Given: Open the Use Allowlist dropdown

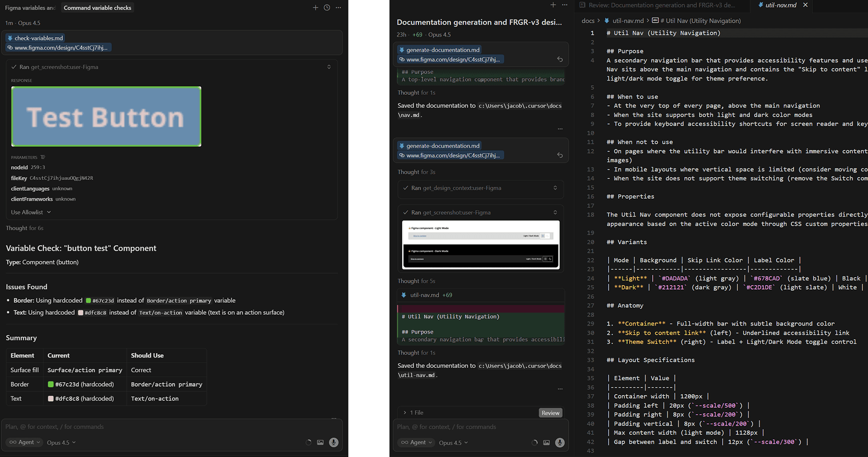Looking at the screenshot, I should (x=31, y=212).
